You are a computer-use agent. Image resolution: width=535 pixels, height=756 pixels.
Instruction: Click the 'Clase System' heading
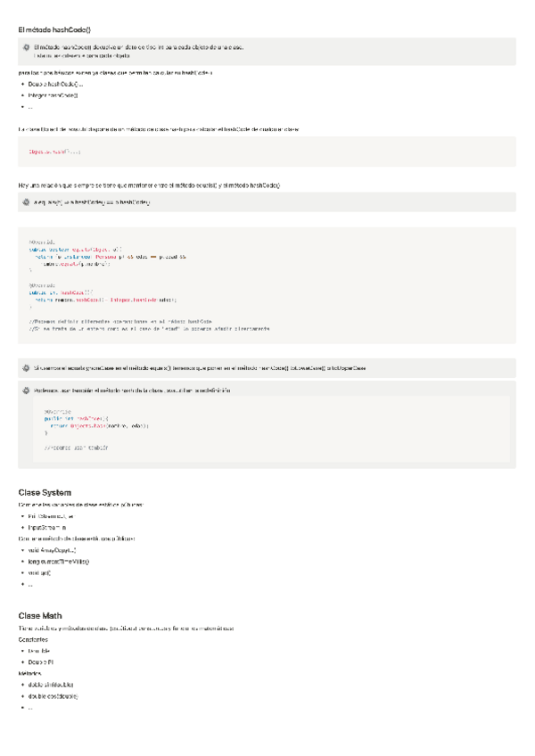45,492
